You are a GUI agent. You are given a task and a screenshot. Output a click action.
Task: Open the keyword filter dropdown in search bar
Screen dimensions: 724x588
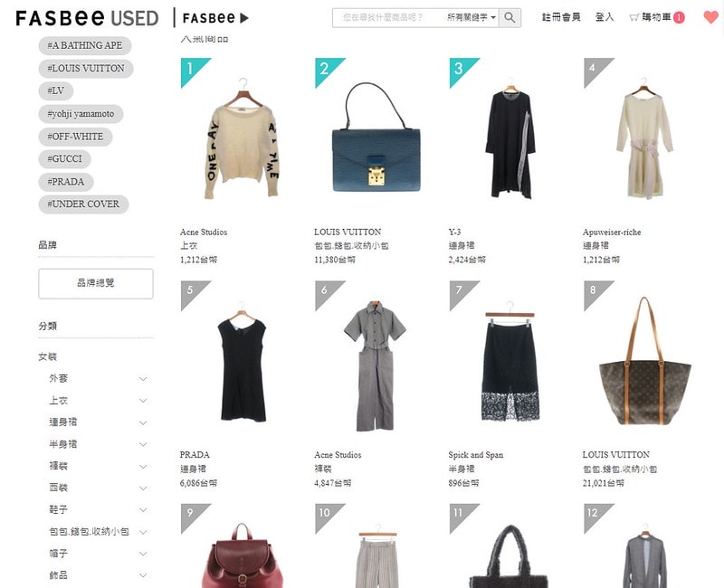pyautogui.click(x=471, y=17)
